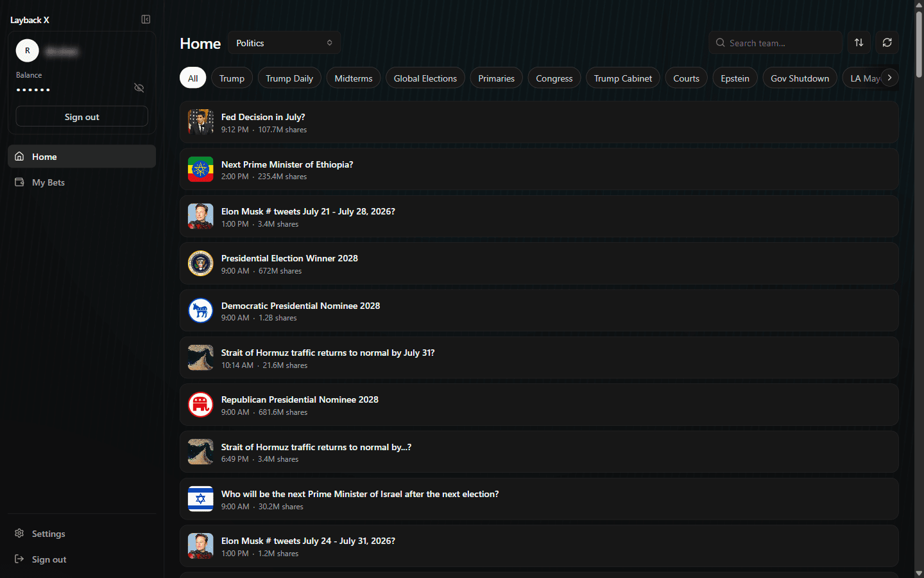This screenshot has height=578, width=924.
Task: Toggle balance visibility eye icon
Action: pyautogui.click(x=139, y=87)
